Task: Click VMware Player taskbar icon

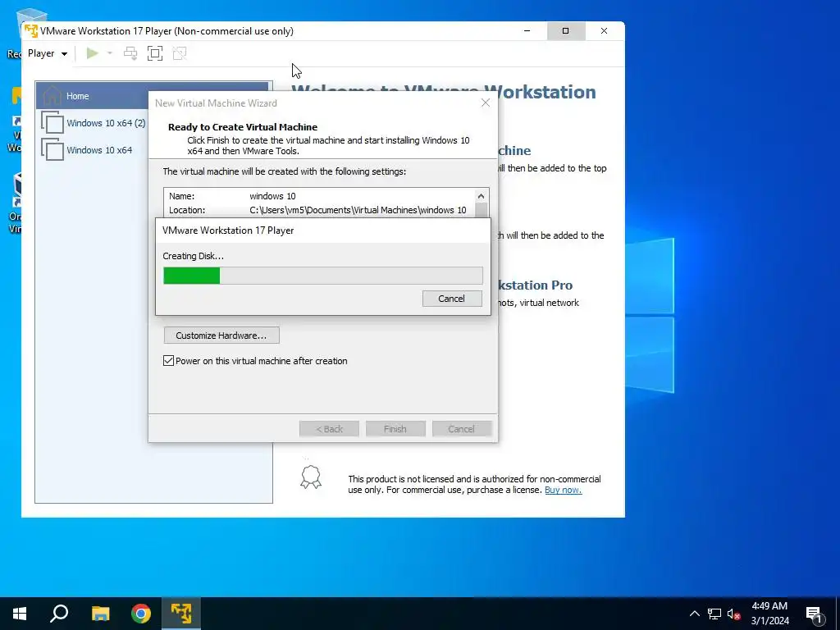Action: (x=181, y=614)
